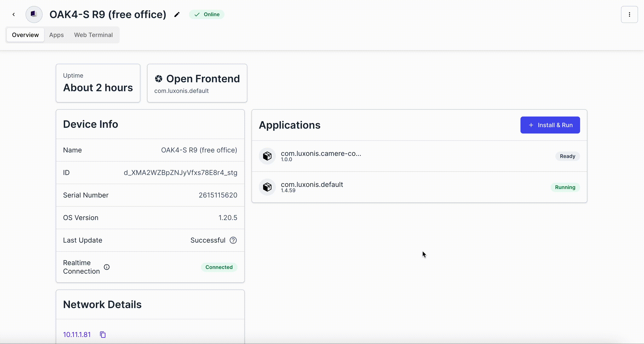Click the Open Frontend card

197,83
